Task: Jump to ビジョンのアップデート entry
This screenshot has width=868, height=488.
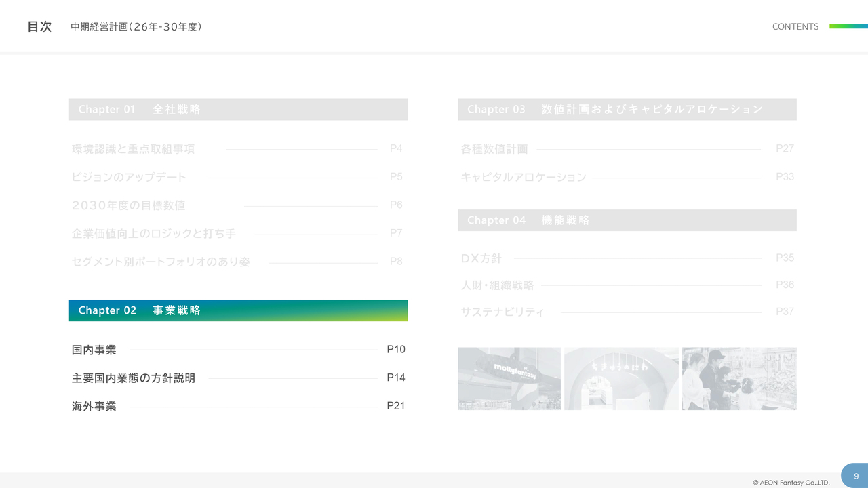Action: (129, 178)
